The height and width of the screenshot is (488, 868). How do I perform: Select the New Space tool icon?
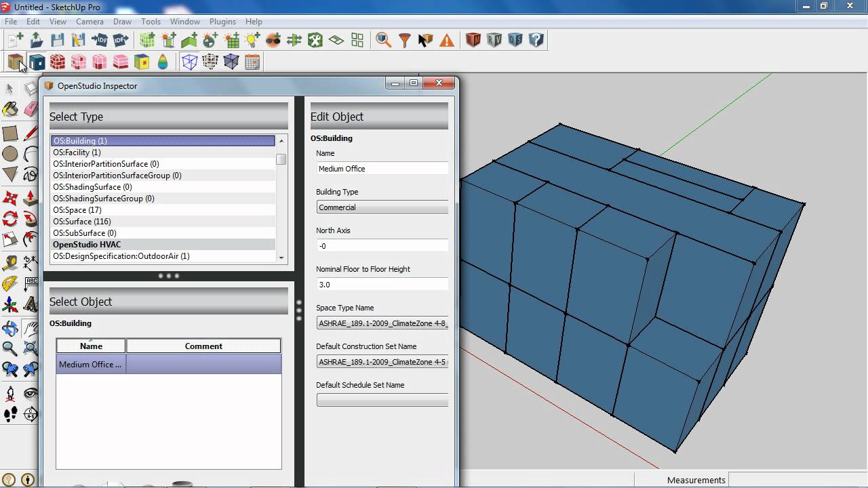coord(147,40)
